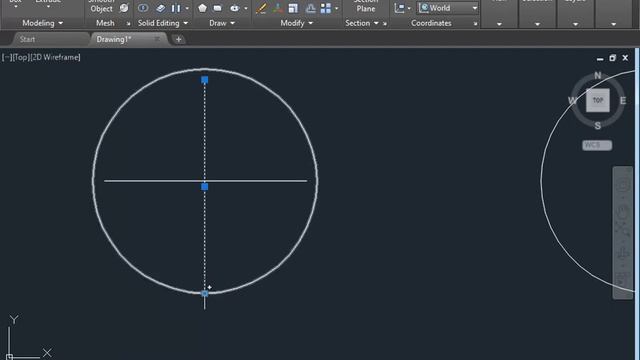Click W on the ViewCube compass
The width and height of the screenshot is (640, 360).
point(573,100)
